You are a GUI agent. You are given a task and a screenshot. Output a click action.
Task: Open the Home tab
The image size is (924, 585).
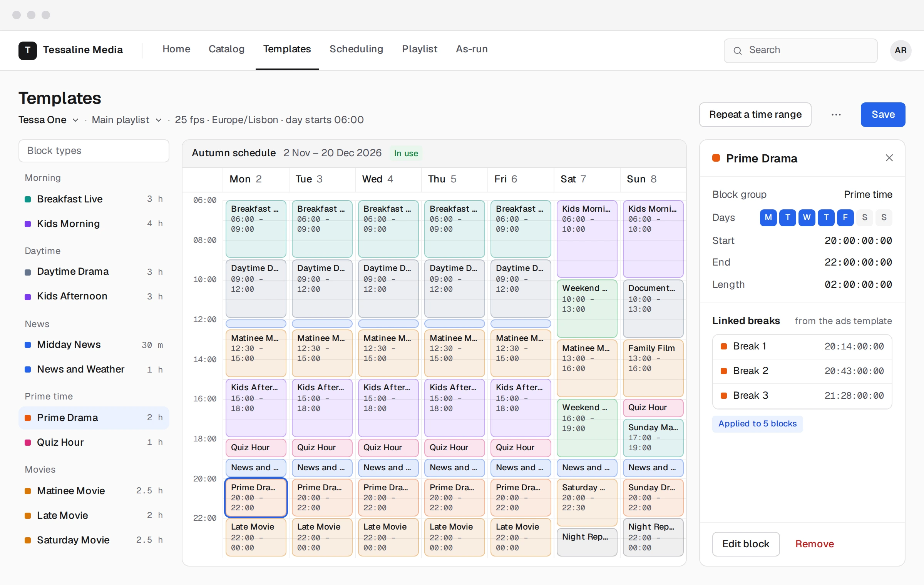(176, 49)
